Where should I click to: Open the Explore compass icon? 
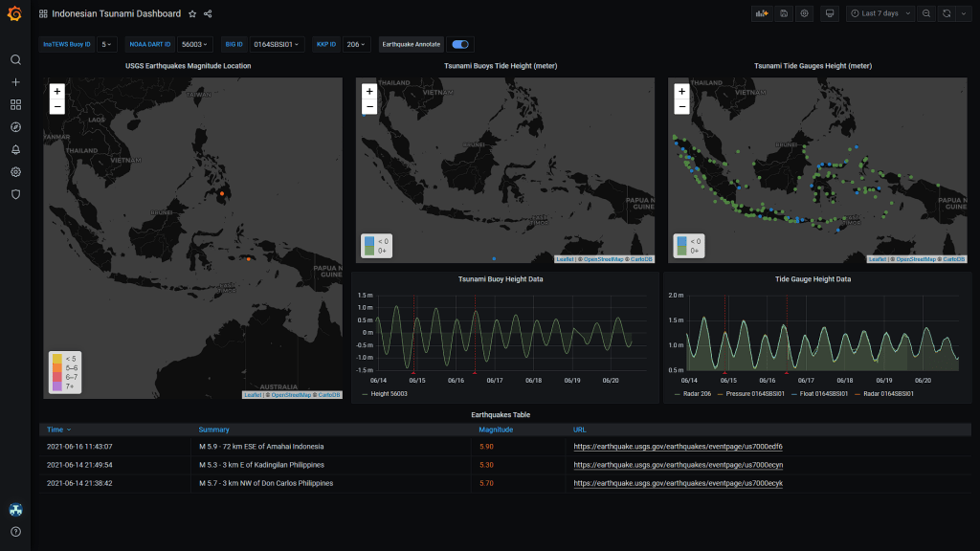(x=15, y=126)
